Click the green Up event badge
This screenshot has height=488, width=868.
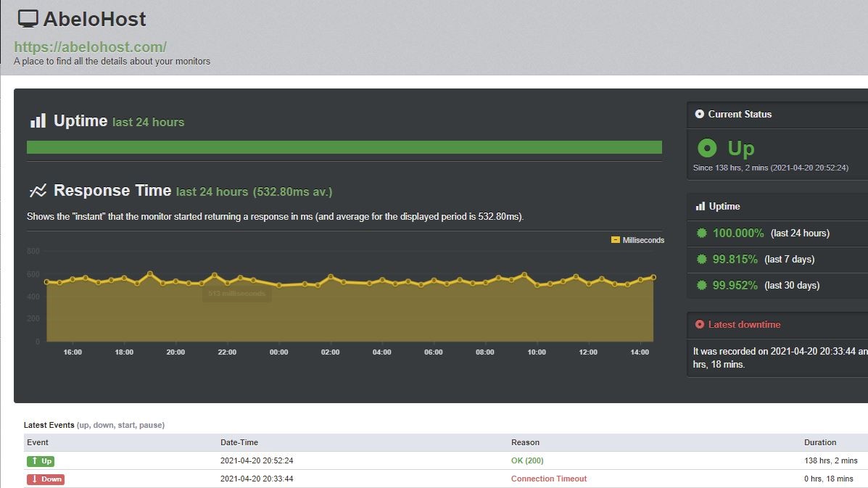click(41, 461)
